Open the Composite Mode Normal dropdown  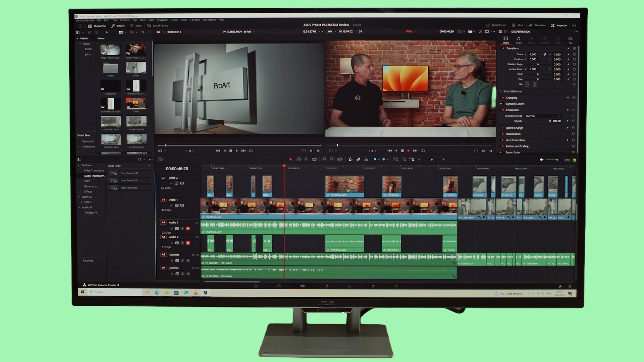click(543, 116)
